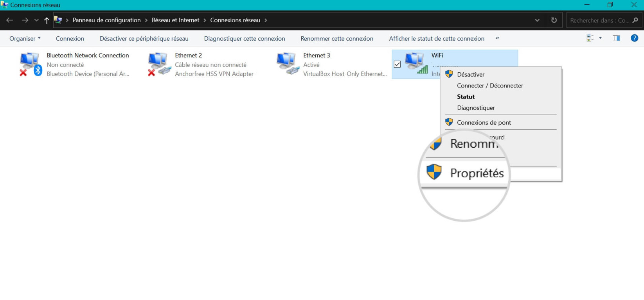Image resolution: width=644 pixels, height=300 pixels.
Task: Click Câble réseau non connecté status
Action: pos(210,65)
